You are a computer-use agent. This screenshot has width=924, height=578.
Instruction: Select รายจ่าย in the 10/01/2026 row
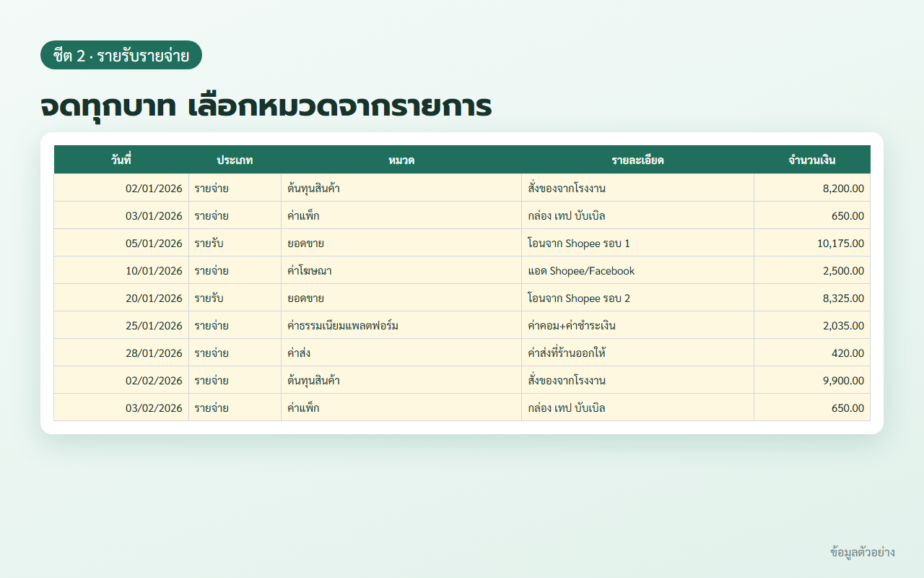pos(235,270)
